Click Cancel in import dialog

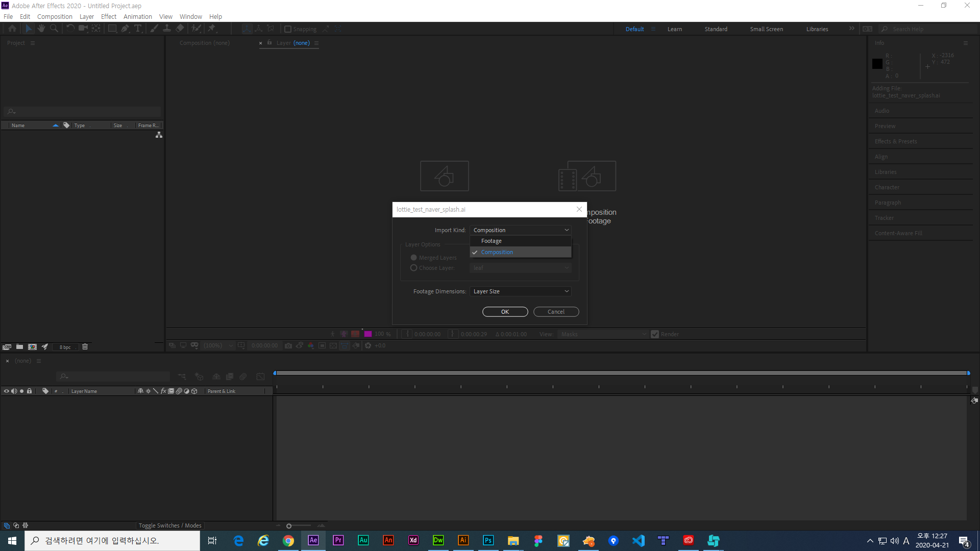click(x=556, y=312)
